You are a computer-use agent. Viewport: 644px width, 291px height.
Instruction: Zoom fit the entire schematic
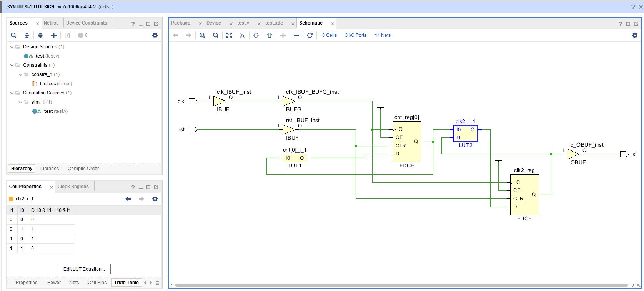pos(229,35)
